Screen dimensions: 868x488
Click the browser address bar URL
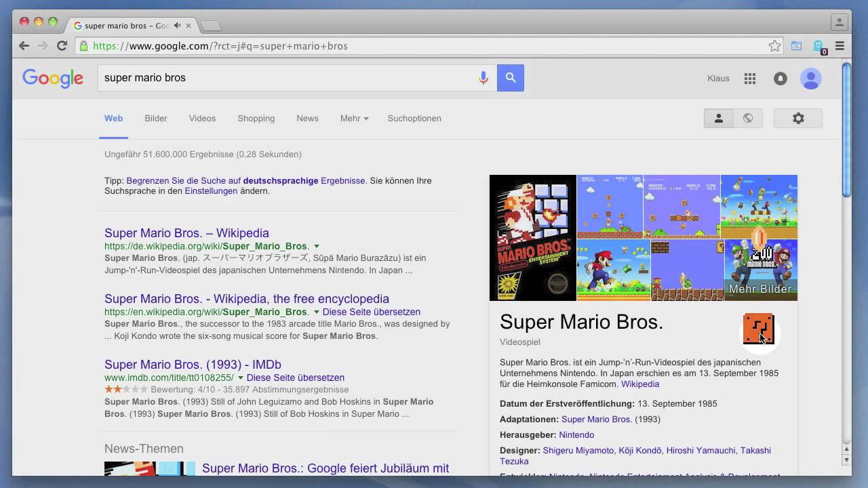(220, 46)
